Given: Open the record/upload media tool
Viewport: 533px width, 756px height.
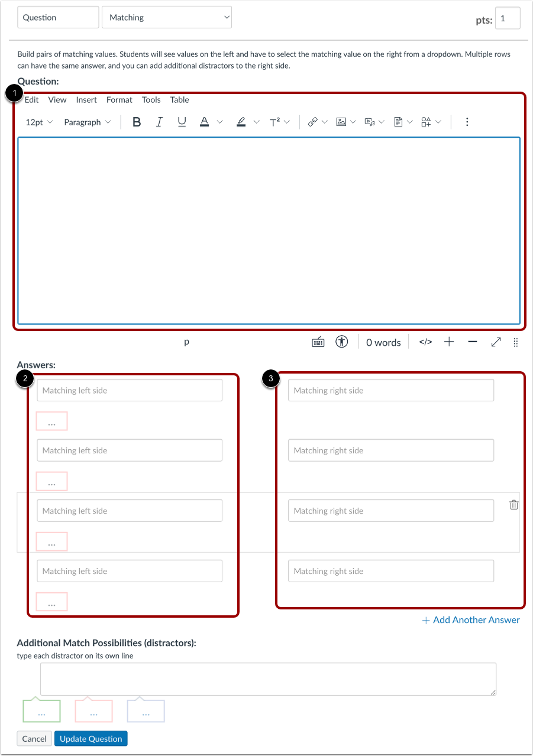Looking at the screenshot, I should point(370,122).
